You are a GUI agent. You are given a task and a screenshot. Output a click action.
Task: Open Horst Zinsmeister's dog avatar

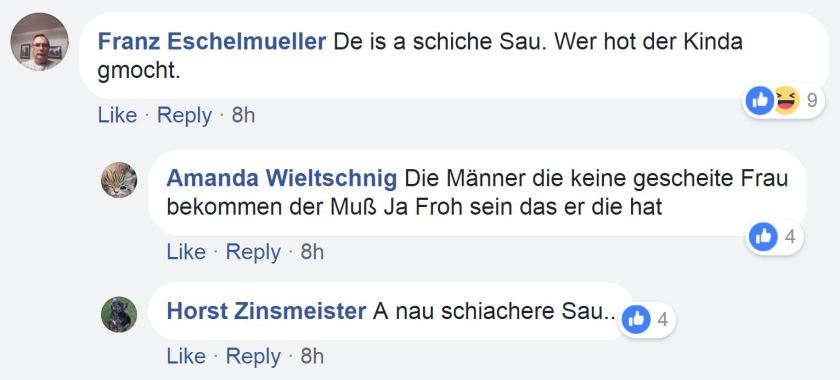[119, 315]
